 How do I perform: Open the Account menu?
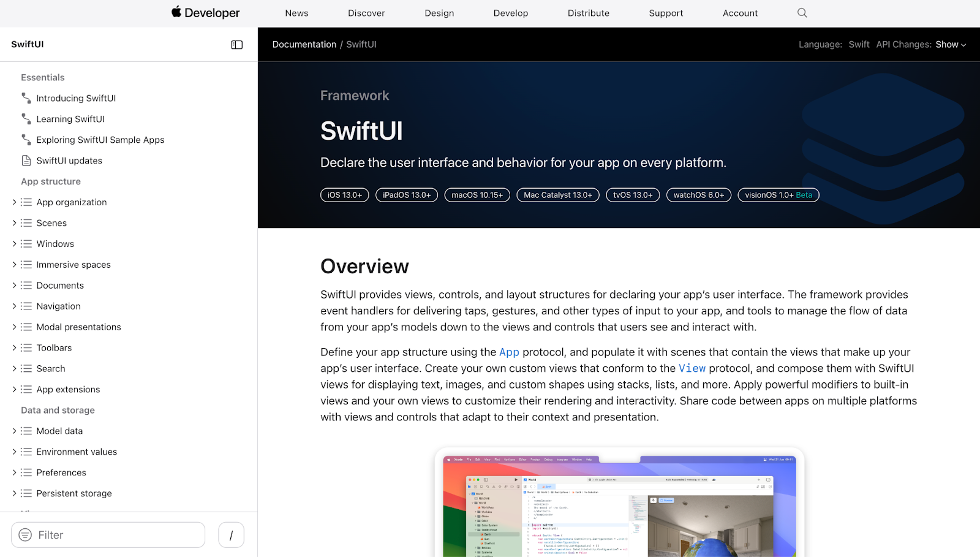[x=740, y=13]
